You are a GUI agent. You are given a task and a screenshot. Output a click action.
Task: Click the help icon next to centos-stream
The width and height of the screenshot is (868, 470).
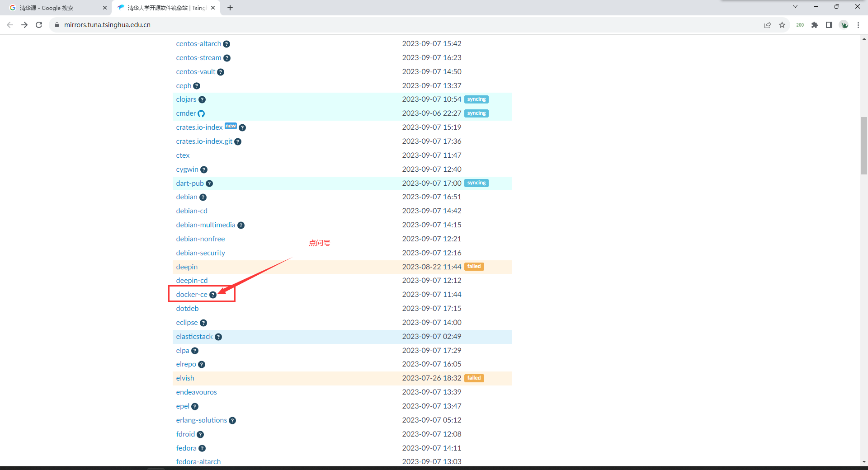(x=227, y=58)
